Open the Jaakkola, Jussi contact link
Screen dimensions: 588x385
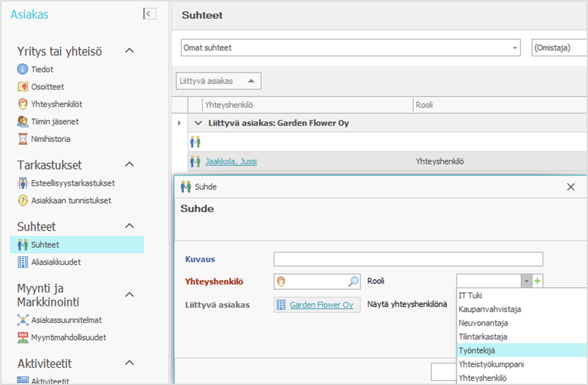231,161
